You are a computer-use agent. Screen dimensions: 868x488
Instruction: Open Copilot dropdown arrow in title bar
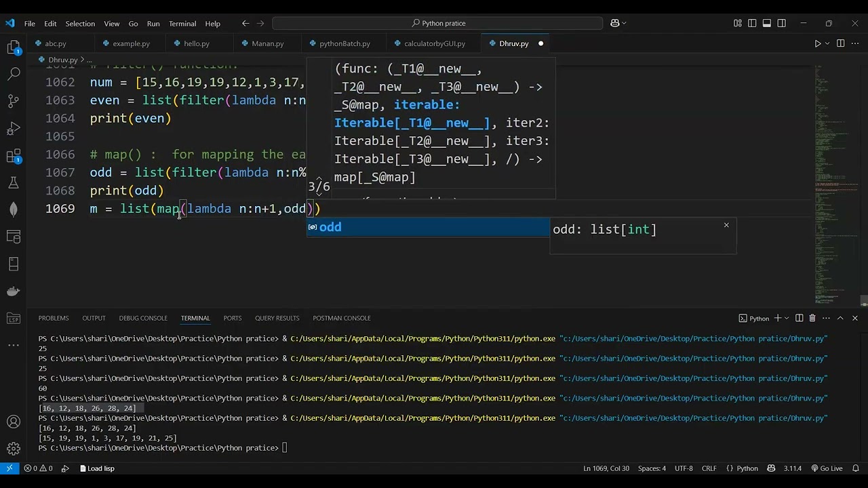624,23
